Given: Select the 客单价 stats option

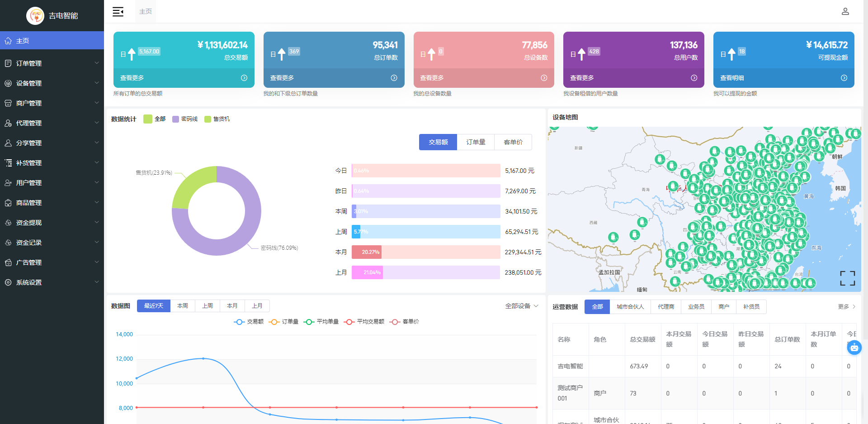Looking at the screenshot, I should point(513,142).
